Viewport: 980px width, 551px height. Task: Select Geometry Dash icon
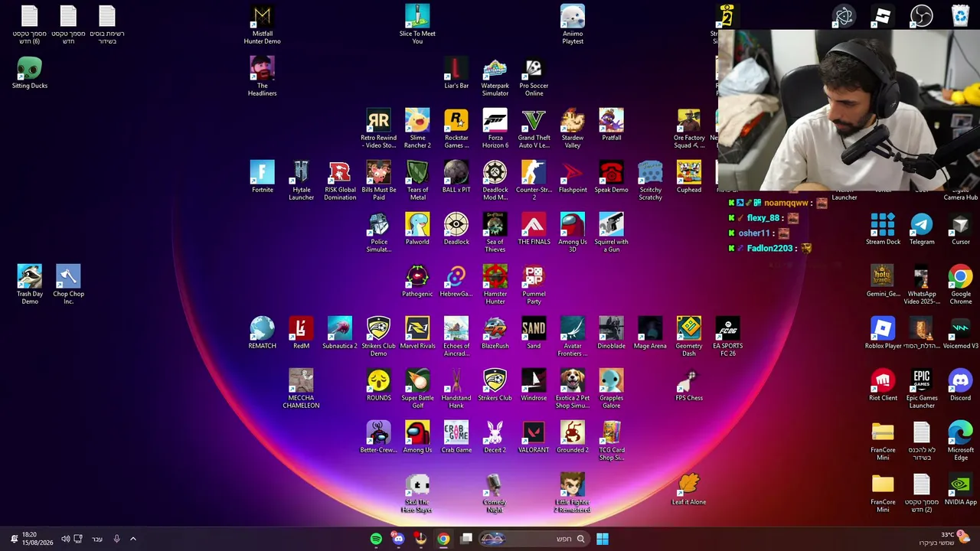tap(689, 337)
